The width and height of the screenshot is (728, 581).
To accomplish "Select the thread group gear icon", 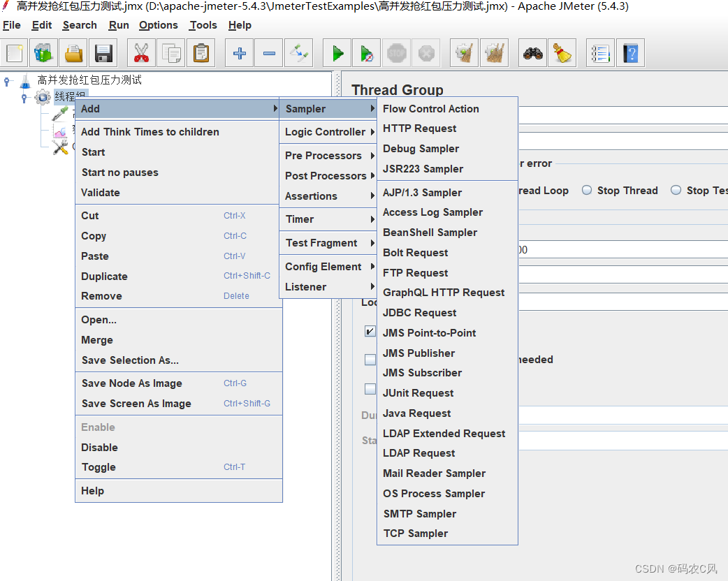I will [x=43, y=98].
